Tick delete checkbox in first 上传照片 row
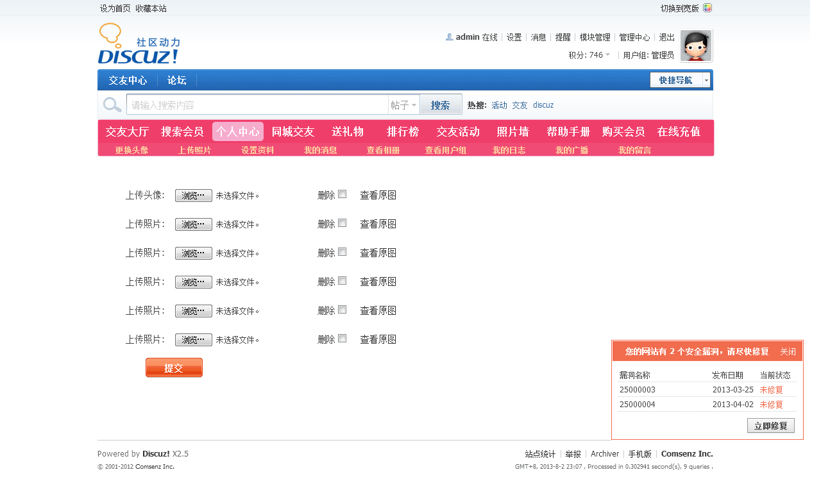The width and height of the screenshot is (821, 504). 343,223
